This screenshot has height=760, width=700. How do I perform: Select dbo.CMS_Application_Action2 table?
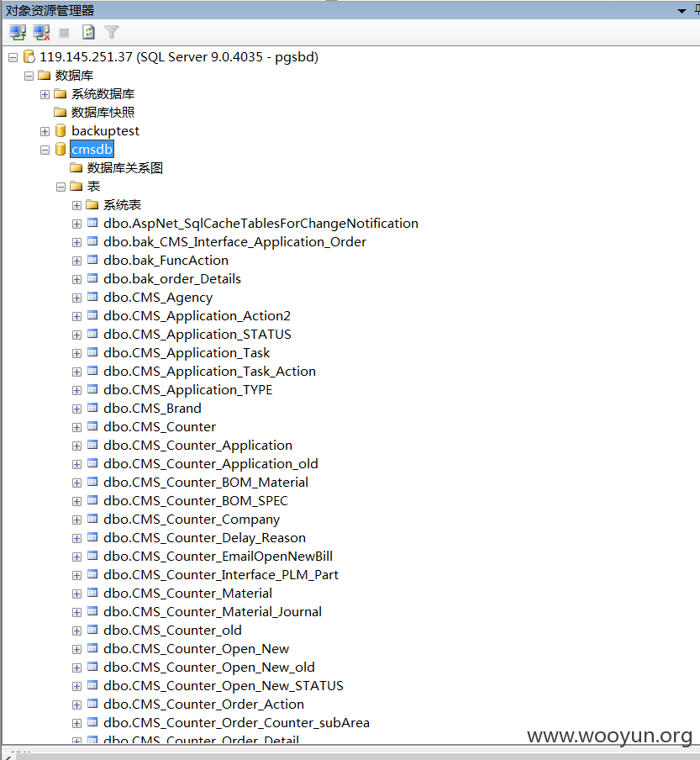197,316
